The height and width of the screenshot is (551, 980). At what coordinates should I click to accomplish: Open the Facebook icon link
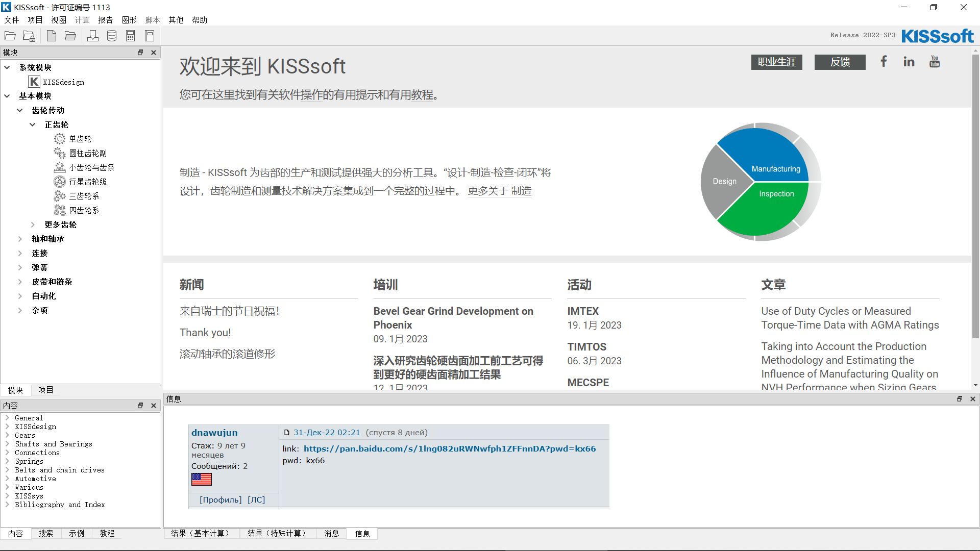(x=884, y=61)
